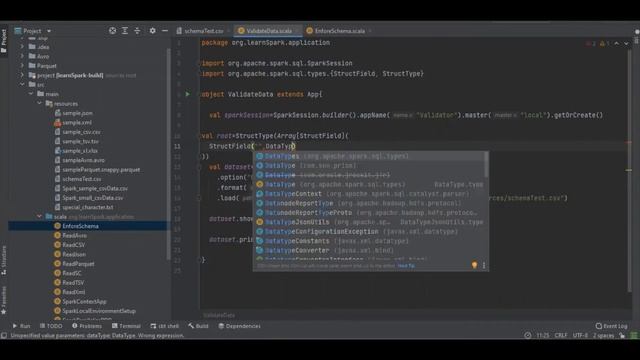Click the completion popup scrollbar
Viewport: 640px width, 360px height.
tap(486, 165)
